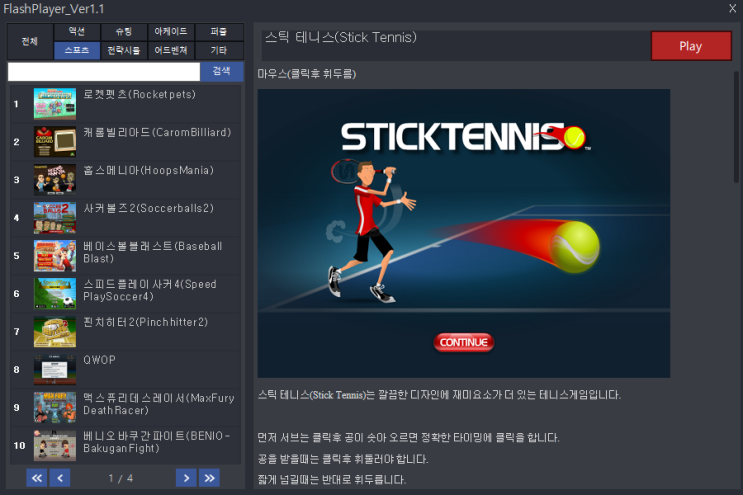This screenshot has width=743, height=495.
Task: Go to previous page of game list
Action: [x=60, y=478]
